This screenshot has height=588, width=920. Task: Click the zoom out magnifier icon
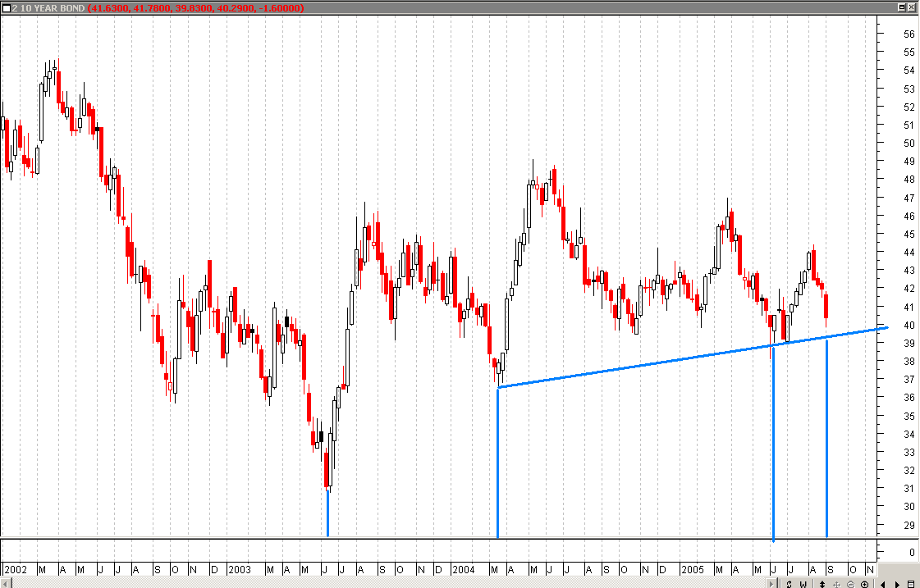(x=851, y=584)
